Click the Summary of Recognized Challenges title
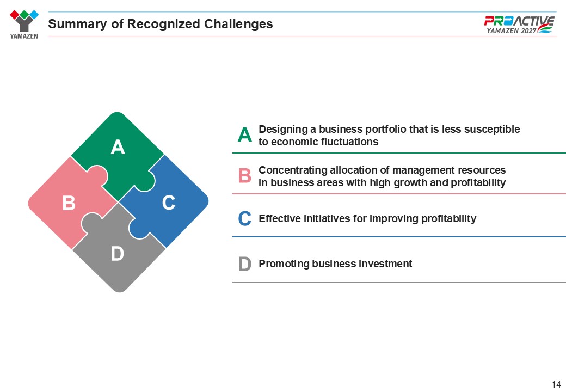566x392 pixels. coord(160,24)
